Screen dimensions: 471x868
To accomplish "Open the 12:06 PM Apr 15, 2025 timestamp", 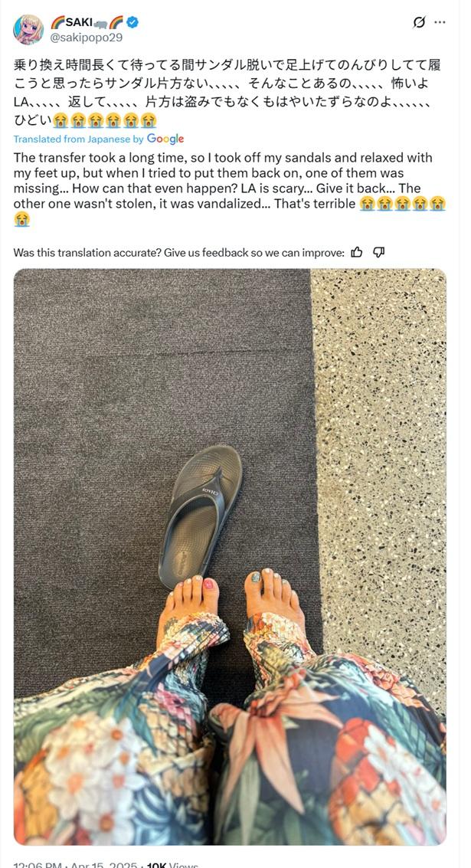I will (x=74, y=863).
